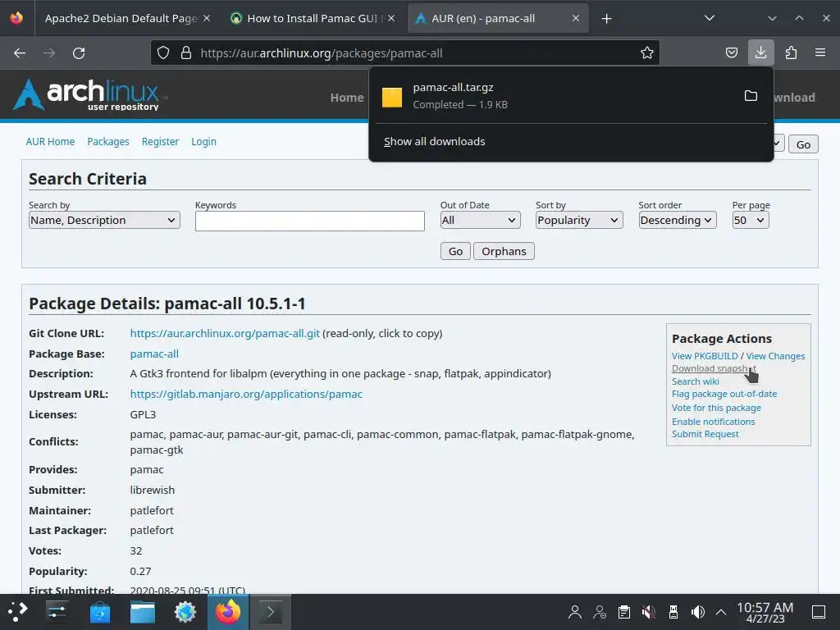The image size is (840, 630).
Task: Switch to the How to Install Pamac GUI tab
Action: (313, 18)
